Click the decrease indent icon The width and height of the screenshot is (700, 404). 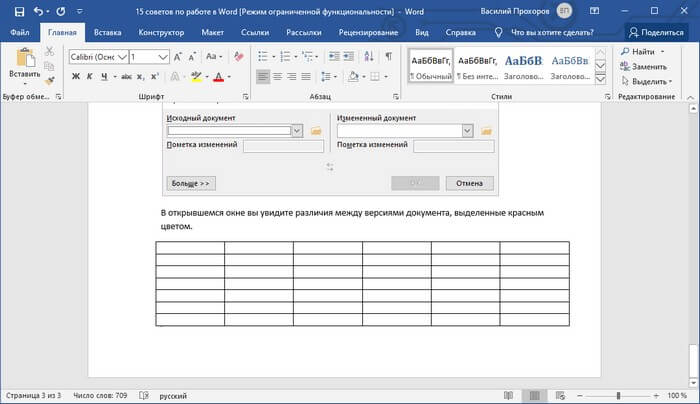click(x=333, y=56)
